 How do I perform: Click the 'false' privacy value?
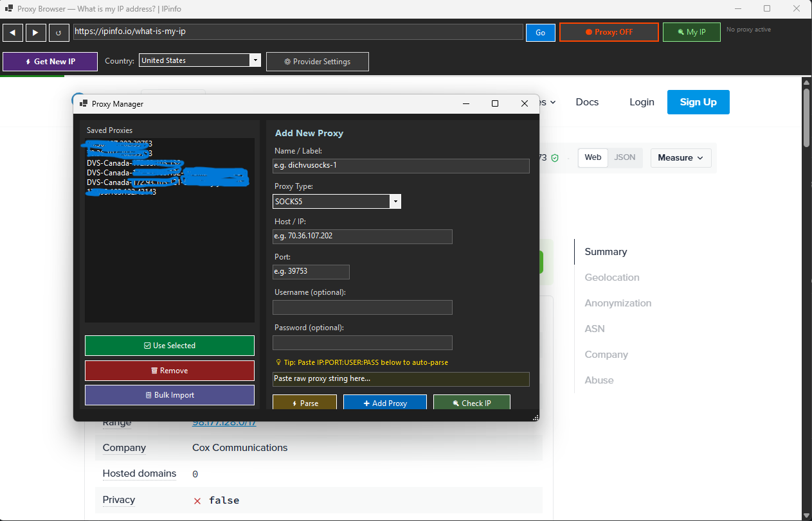pos(224,500)
